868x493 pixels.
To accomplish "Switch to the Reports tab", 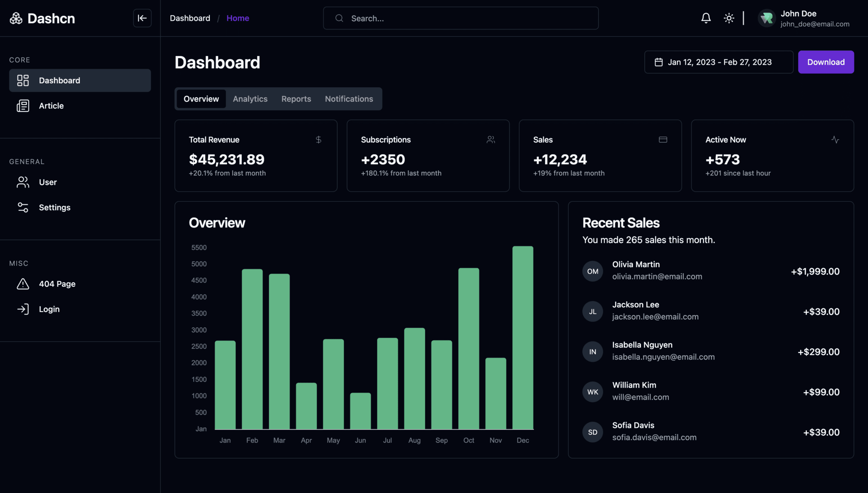I will (x=296, y=99).
